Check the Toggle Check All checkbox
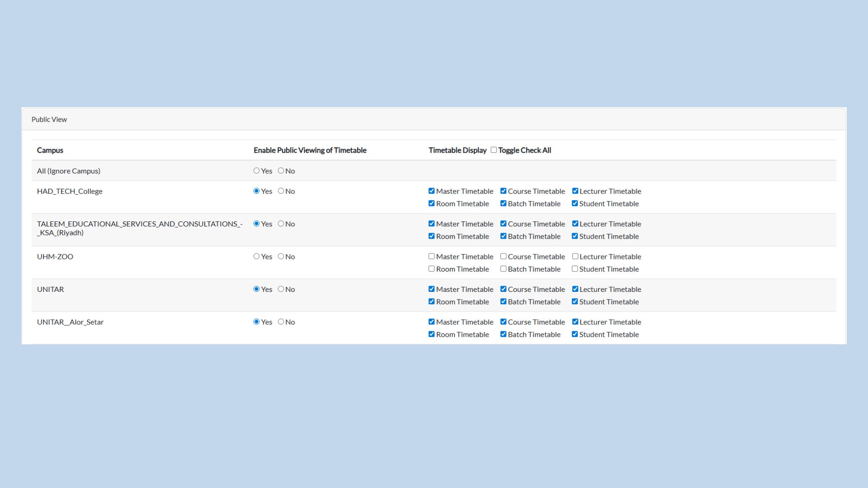 pos(494,150)
